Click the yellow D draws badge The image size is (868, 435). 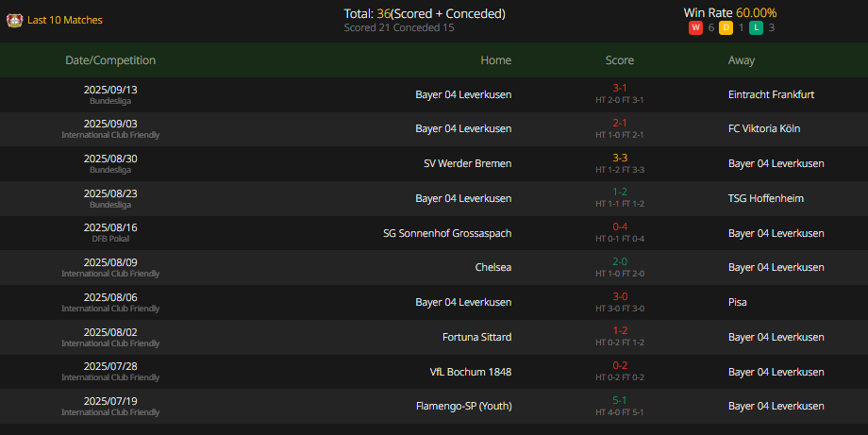coord(726,27)
